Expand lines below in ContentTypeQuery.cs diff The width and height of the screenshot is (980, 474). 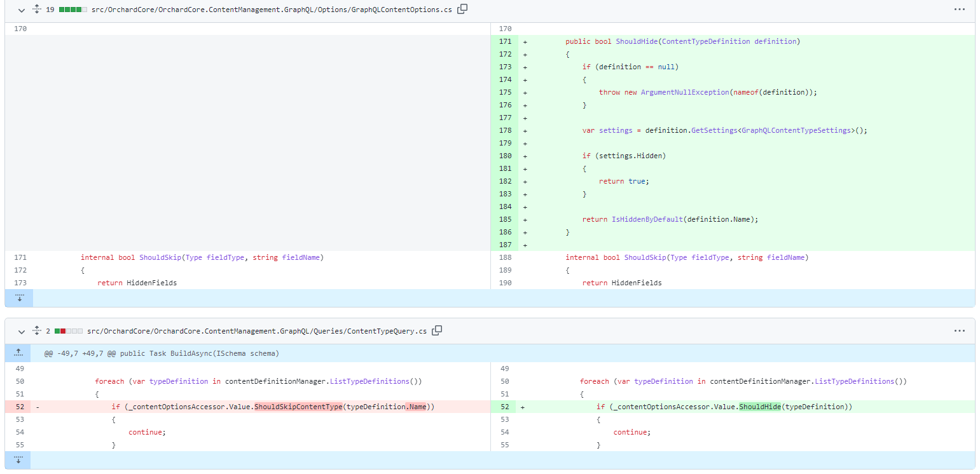[x=18, y=460]
